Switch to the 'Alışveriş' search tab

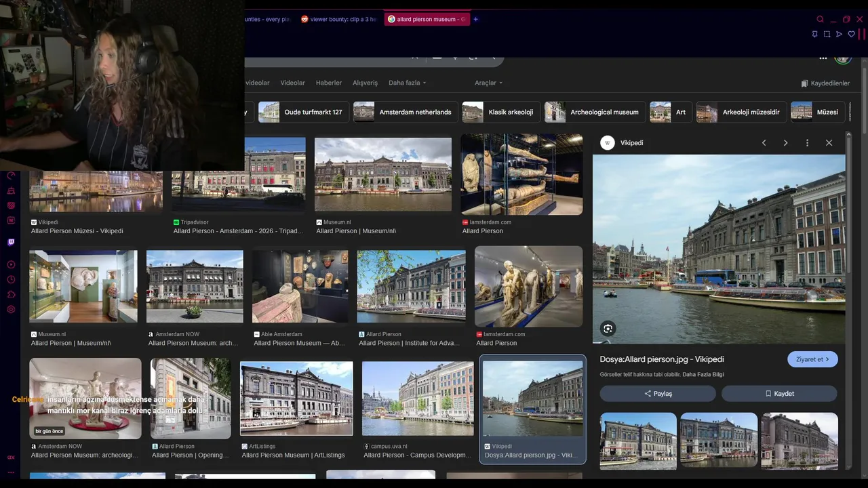coord(365,83)
